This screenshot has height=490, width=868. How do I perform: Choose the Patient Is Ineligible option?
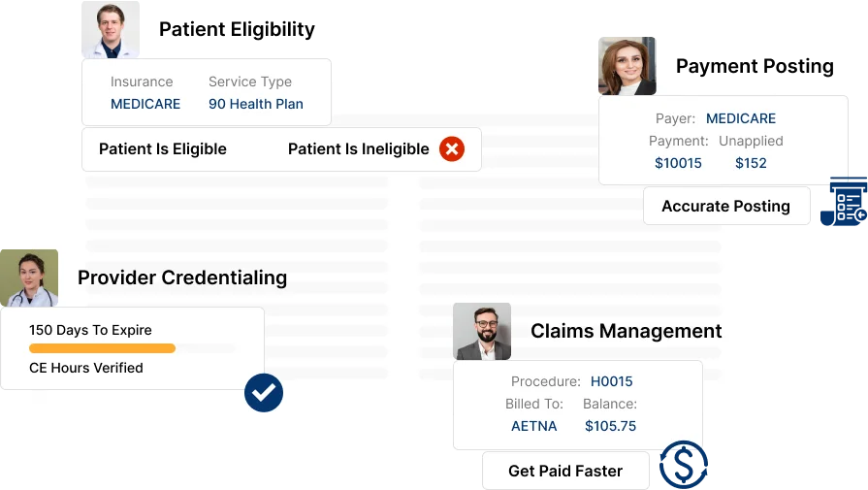tap(358, 148)
